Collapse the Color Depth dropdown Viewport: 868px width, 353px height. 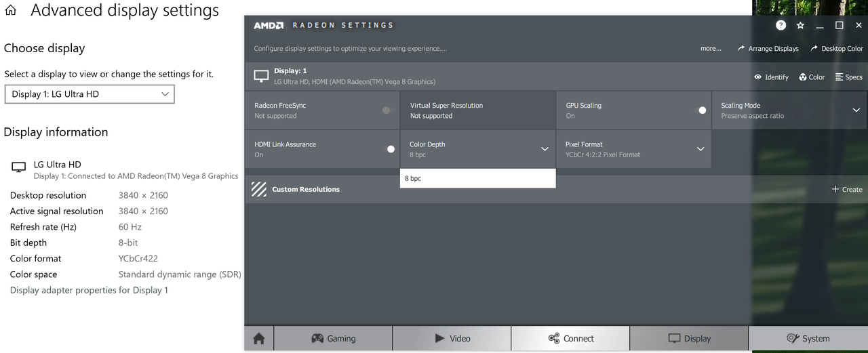coord(545,149)
